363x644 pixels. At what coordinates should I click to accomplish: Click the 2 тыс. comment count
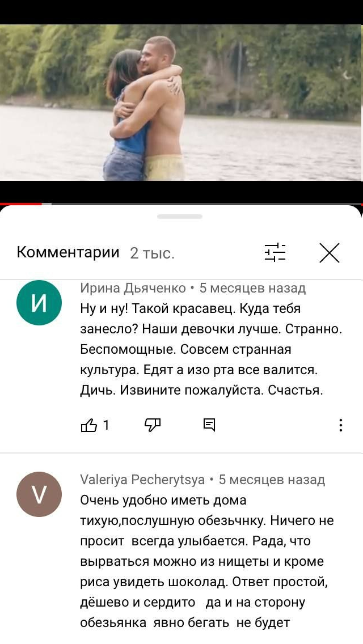[152, 253]
